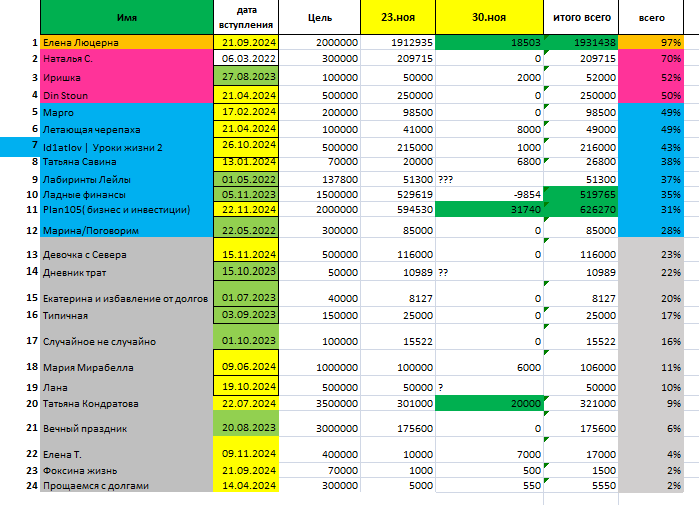Click the percentage cell '23%'
699x505 pixels.
coord(651,250)
